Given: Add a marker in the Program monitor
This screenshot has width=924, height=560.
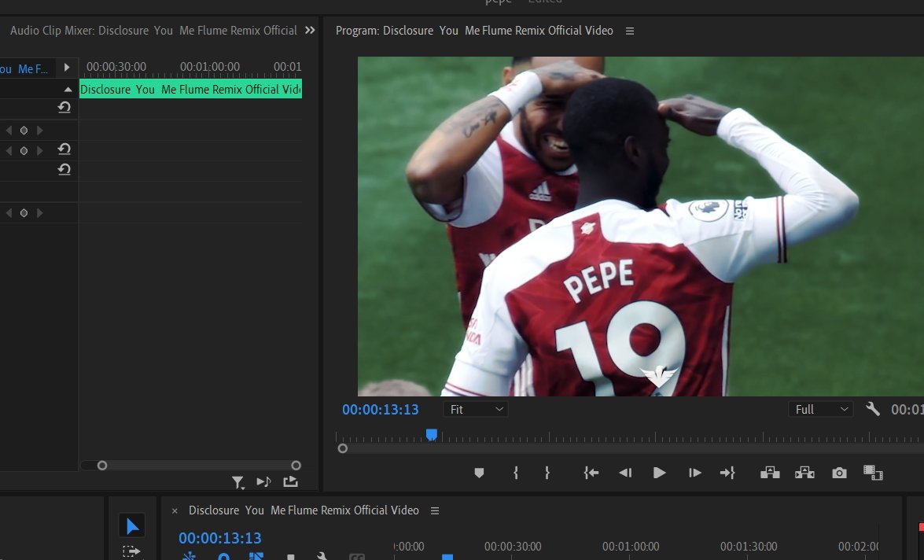Looking at the screenshot, I should point(479,473).
